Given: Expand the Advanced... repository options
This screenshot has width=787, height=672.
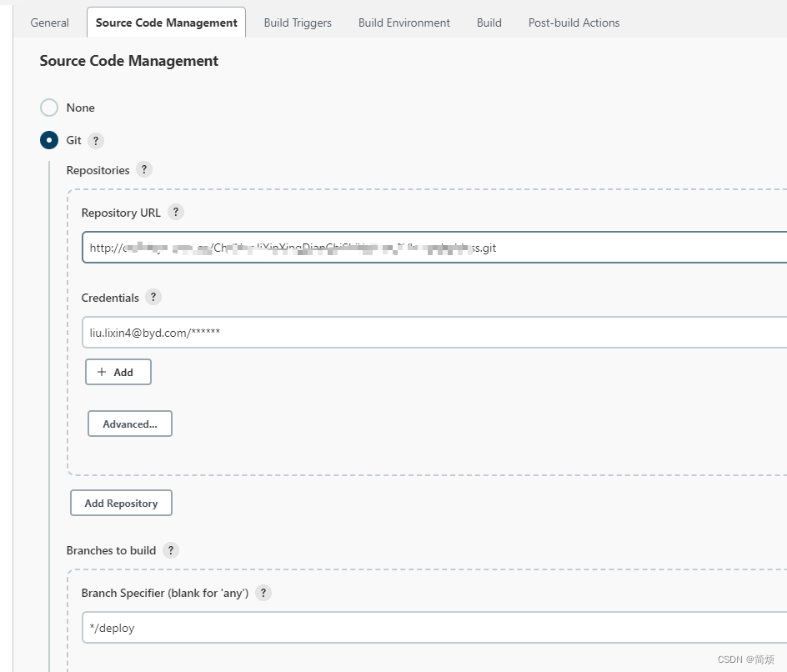Looking at the screenshot, I should click(130, 424).
